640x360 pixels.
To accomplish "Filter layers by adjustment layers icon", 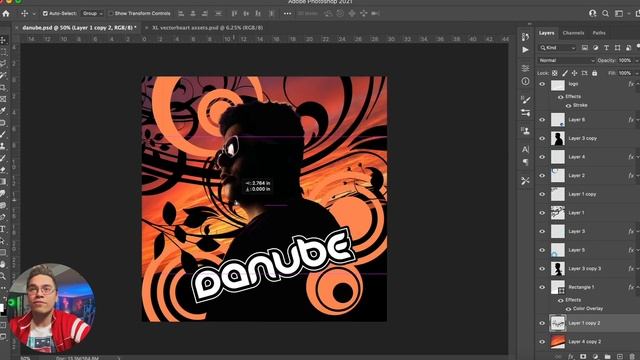I will coord(596,48).
